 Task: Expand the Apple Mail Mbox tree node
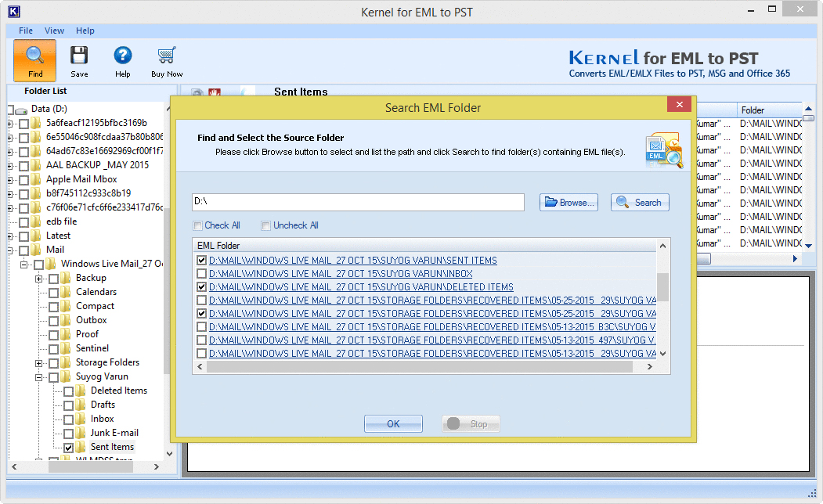(x=9, y=181)
